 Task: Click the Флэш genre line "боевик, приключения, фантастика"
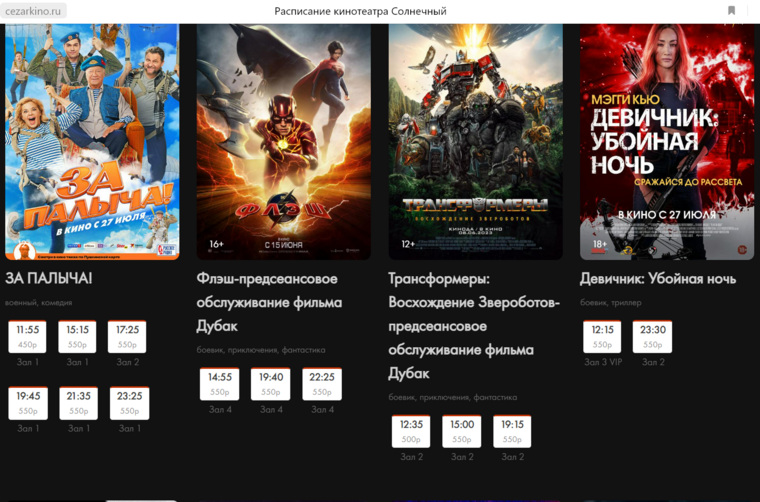[x=261, y=350]
